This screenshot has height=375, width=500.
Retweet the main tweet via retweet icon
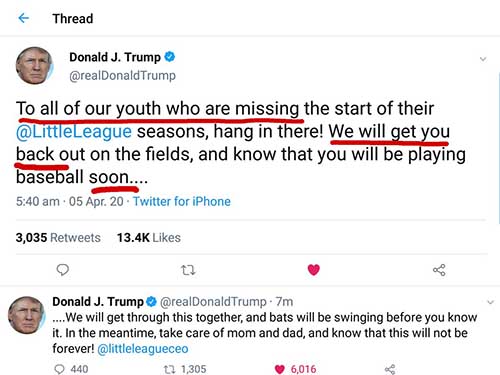188,270
